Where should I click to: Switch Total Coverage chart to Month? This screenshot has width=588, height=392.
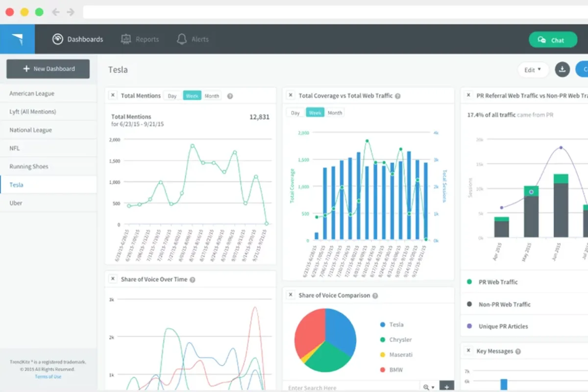click(335, 113)
